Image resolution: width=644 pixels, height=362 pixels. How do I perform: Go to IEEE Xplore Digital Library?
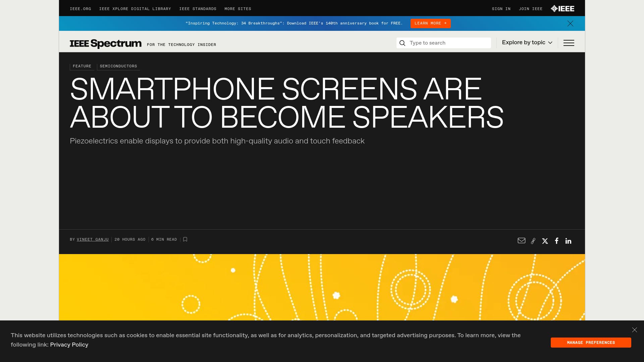135,9
